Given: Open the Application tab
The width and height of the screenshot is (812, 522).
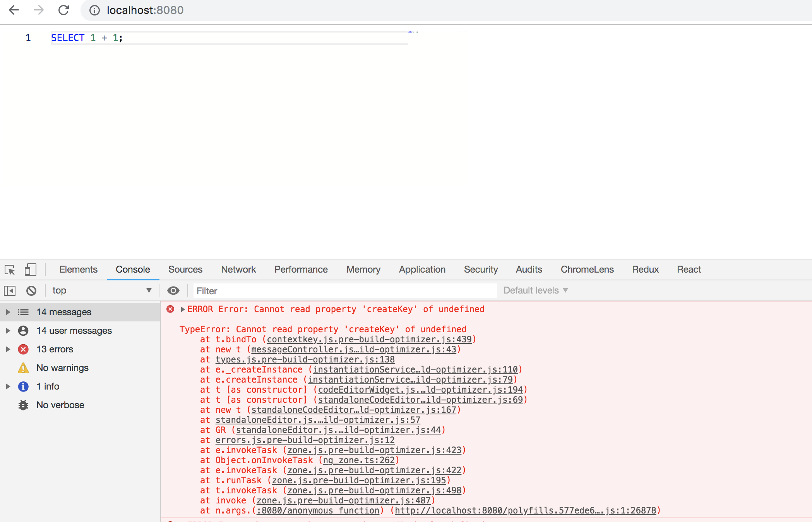Looking at the screenshot, I should [422, 270].
